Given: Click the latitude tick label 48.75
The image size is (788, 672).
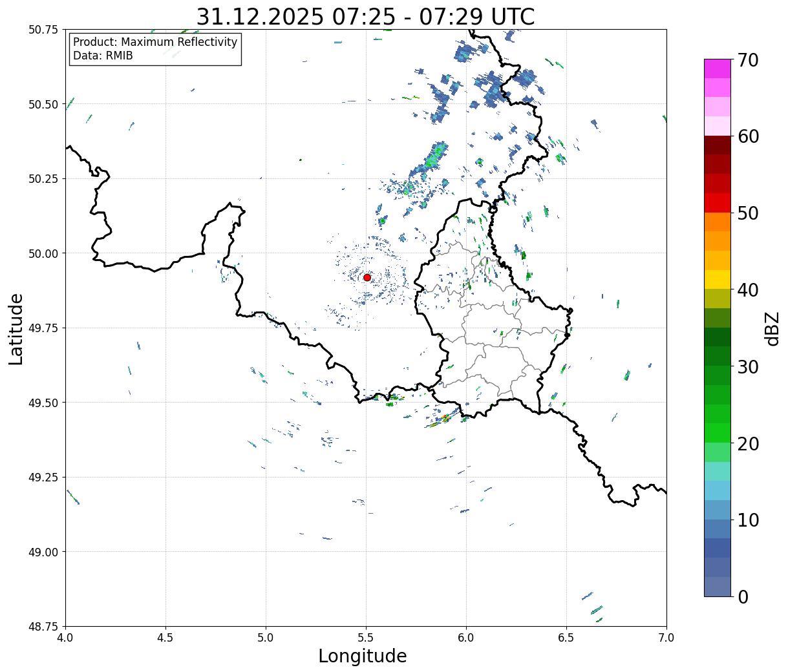Looking at the screenshot, I should pyautogui.click(x=43, y=626).
